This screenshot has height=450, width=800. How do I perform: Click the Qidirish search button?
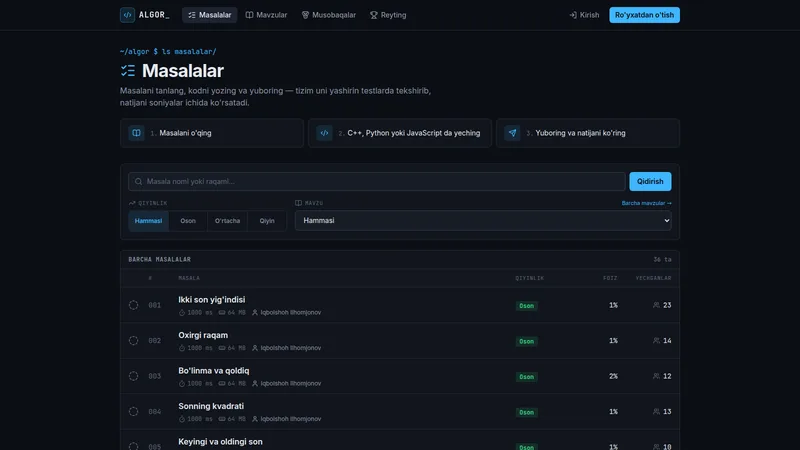(650, 181)
